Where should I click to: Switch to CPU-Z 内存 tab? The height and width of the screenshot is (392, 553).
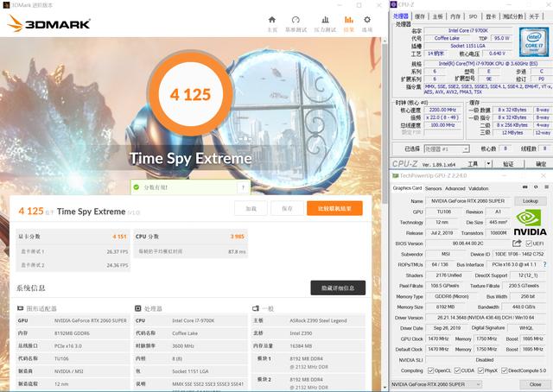[x=455, y=16]
